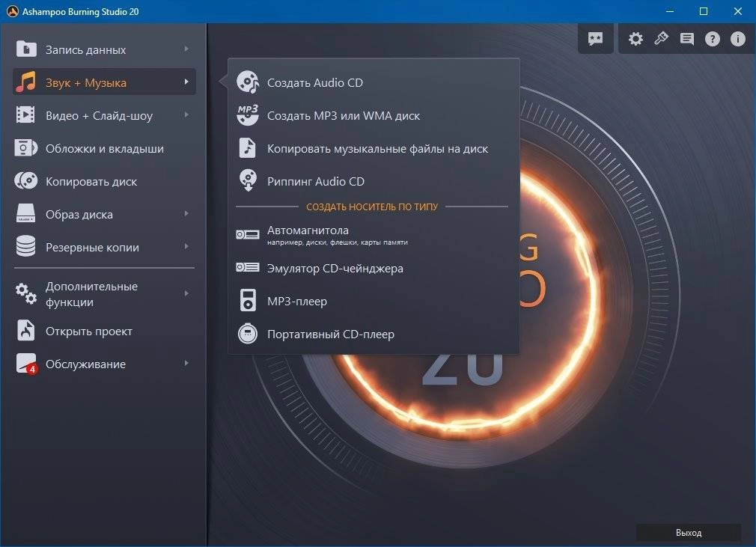
Task: Click the Образ диска drive icon
Action: [x=25, y=213]
